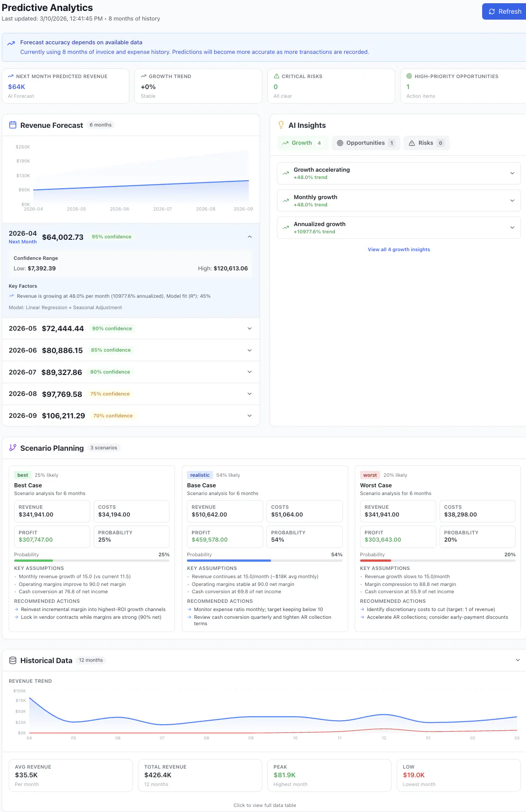Click the Best Case probability bar
Image resolution: width=526 pixels, height=812 pixels.
pos(92,560)
